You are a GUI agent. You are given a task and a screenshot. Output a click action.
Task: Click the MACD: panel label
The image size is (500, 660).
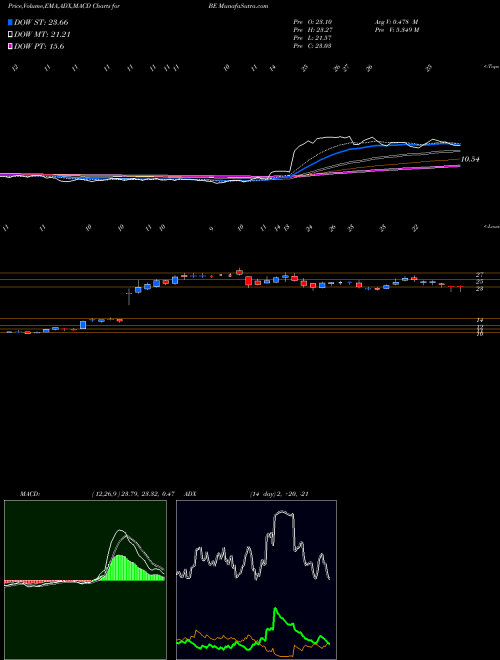click(x=30, y=494)
